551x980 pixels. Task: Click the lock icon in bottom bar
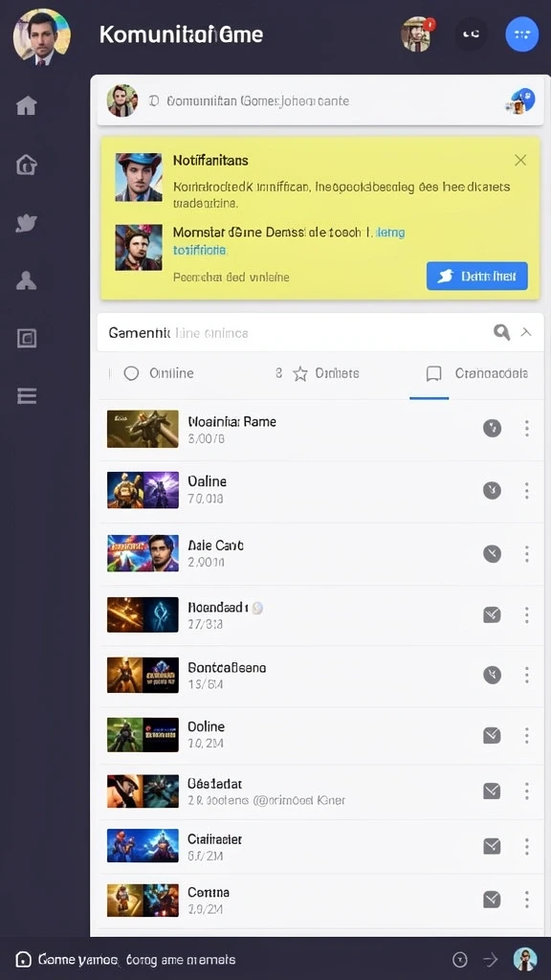[23, 959]
